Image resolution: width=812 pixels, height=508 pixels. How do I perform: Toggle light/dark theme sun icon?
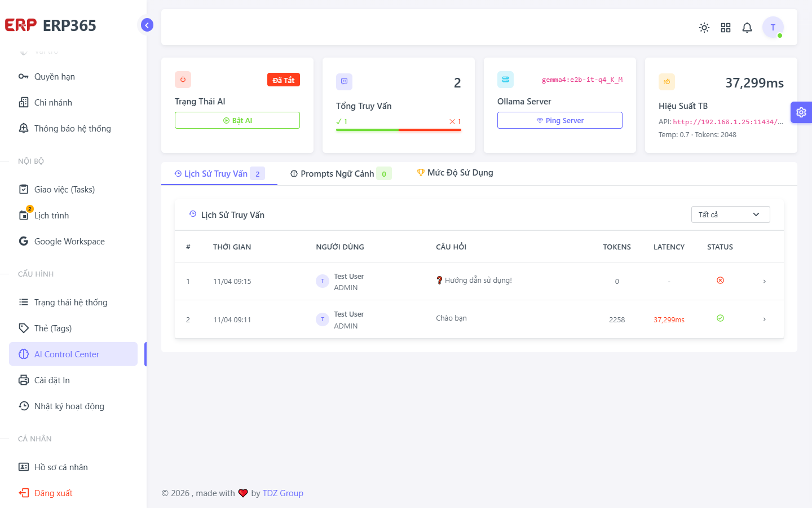pos(704,28)
